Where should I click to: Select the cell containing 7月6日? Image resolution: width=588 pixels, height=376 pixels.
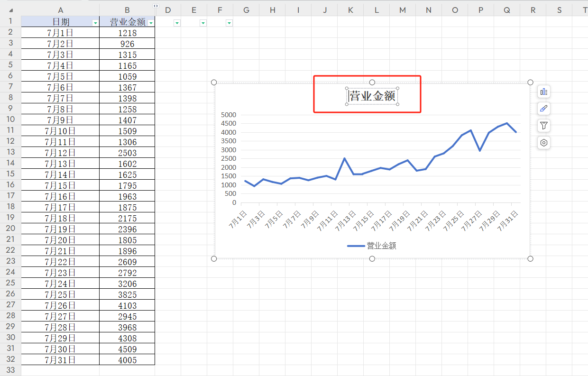tap(60, 87)
